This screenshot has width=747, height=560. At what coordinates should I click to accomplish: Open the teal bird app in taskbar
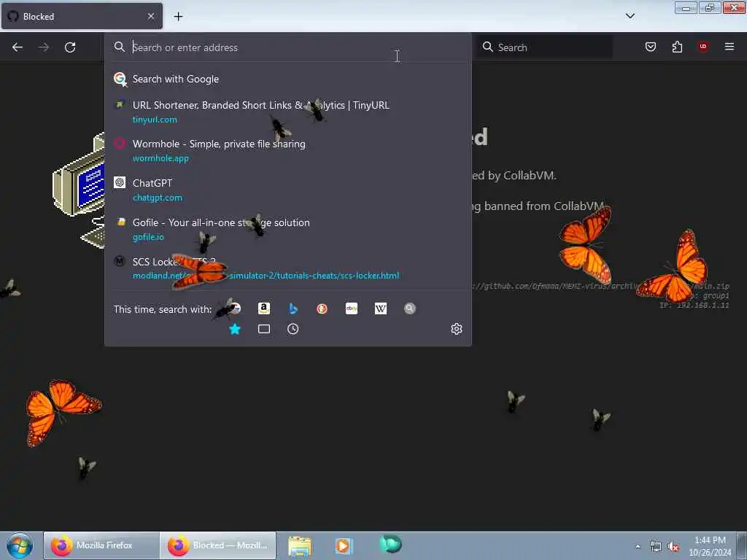point(391,544)
